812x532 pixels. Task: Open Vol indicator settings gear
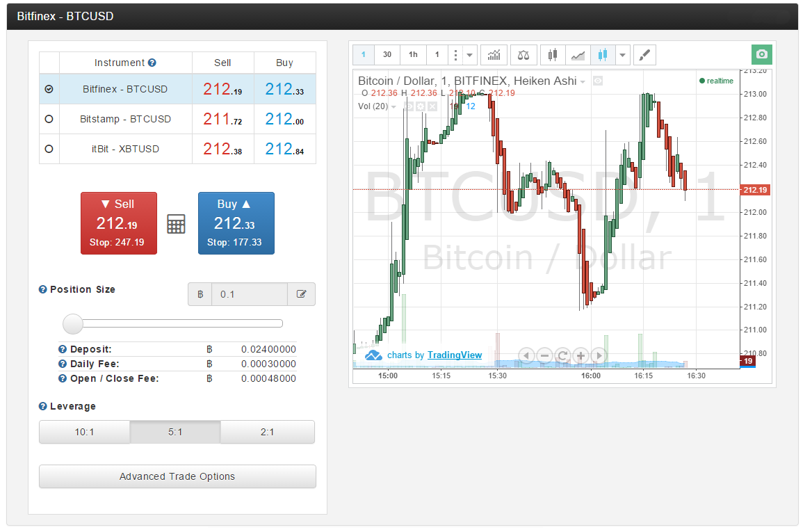[421, 106]
